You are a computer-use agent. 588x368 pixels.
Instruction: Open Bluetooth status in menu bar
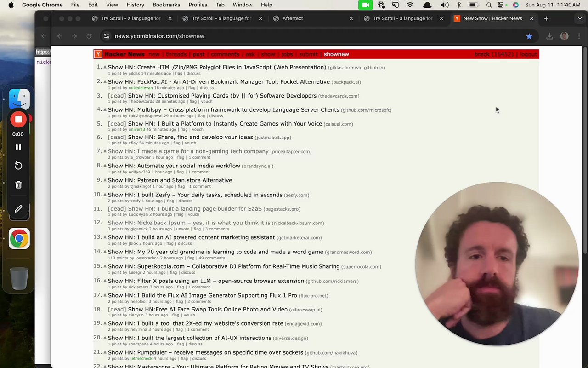(458, 5)
